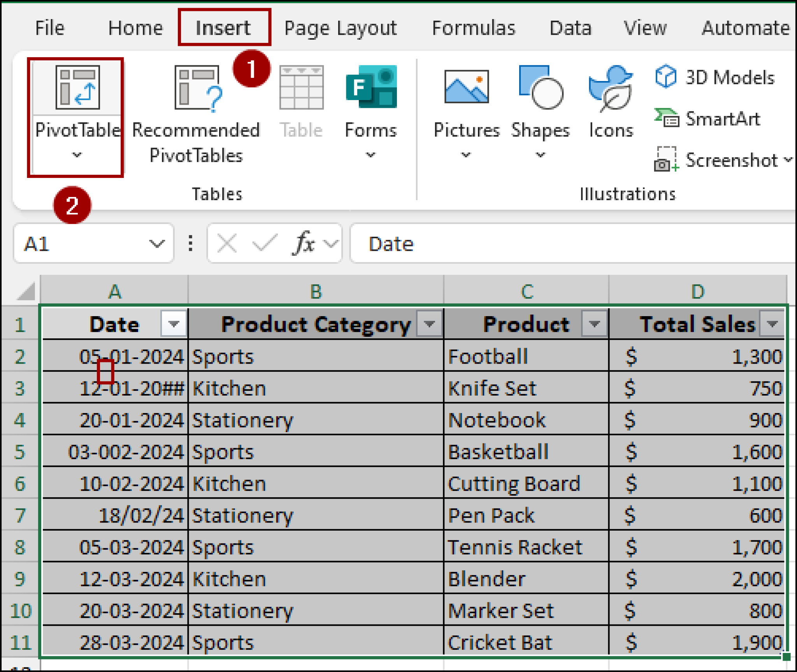The height and width of the screenshot is (672, 797).
Task: Click the Insert Function fx icon
Action: (x=304, y=243)
